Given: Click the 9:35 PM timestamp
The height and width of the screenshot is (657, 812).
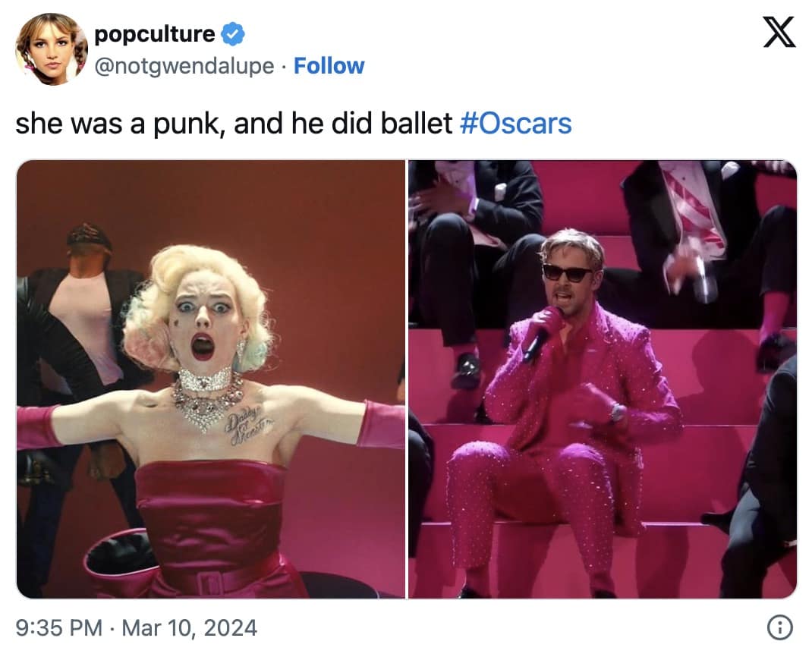Looking at the screenshot, I should 58,628.
